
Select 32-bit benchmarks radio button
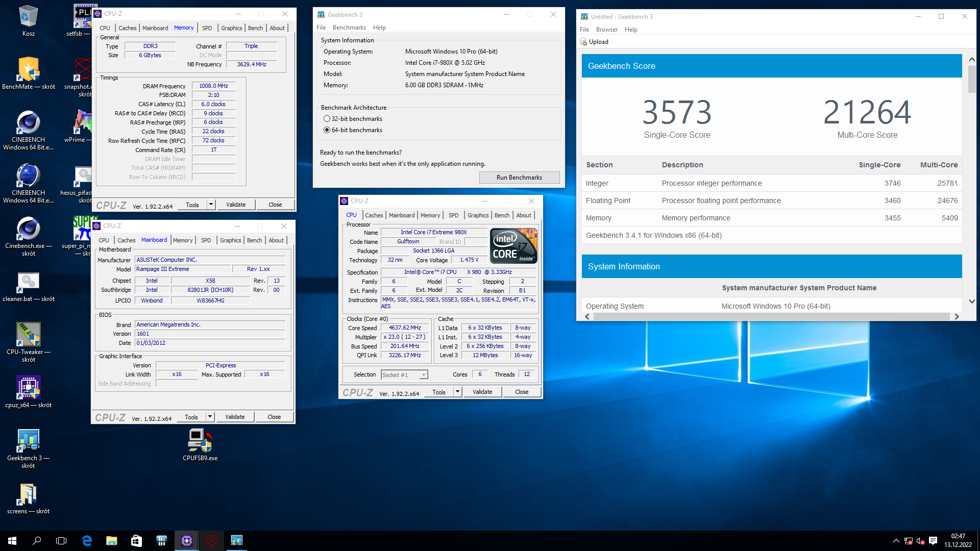(x=327, y=119)
